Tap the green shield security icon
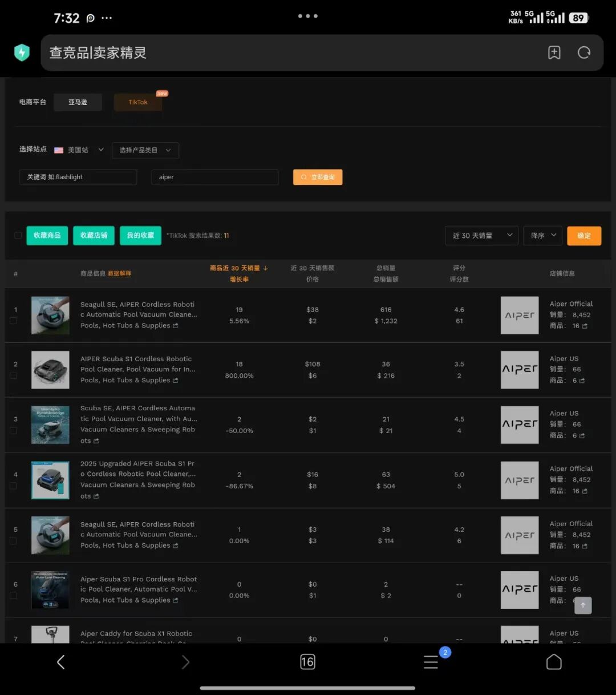 [22, 52]
